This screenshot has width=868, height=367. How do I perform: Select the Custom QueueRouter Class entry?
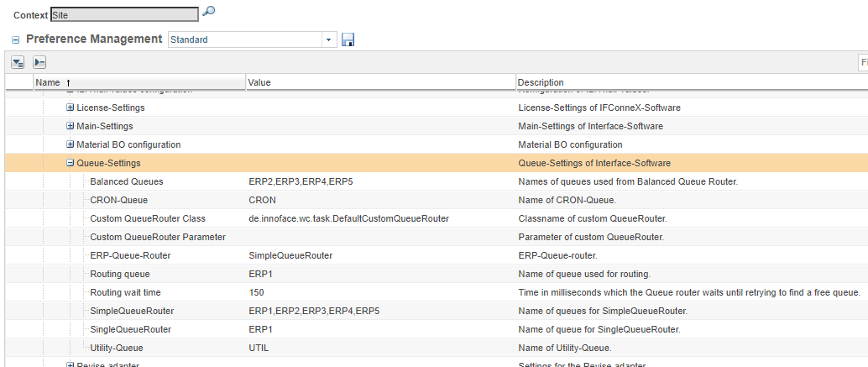point(147,219)
